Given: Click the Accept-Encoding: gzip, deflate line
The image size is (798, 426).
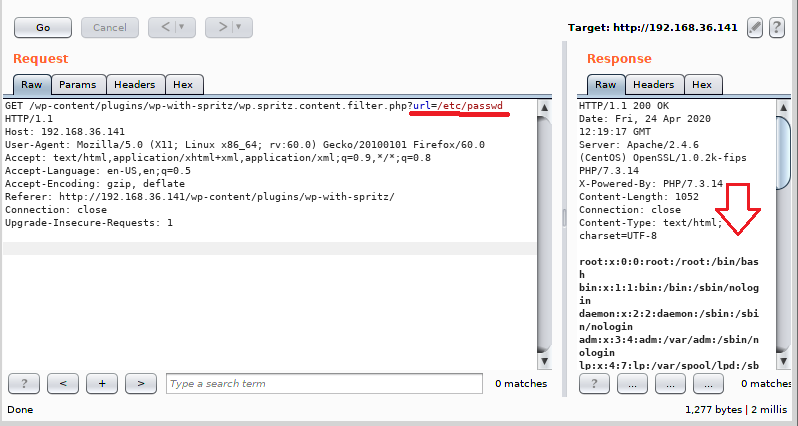Looking at the screenshot, I should 95,183.
